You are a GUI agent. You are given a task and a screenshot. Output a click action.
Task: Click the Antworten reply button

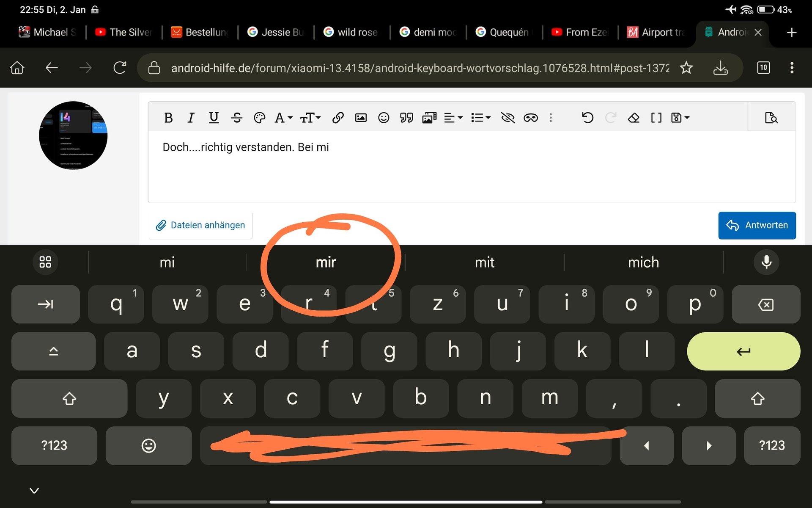(757, 225)
